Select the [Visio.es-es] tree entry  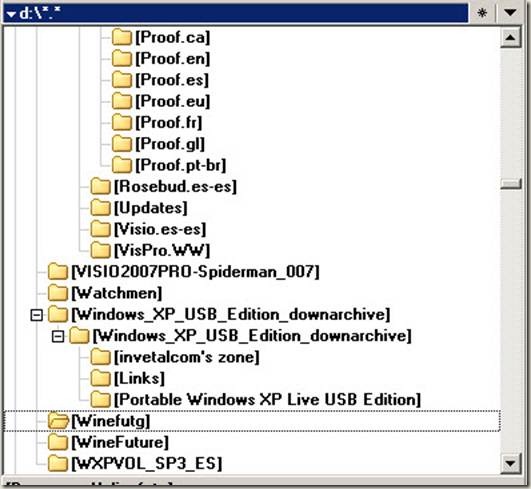point(160,229)
